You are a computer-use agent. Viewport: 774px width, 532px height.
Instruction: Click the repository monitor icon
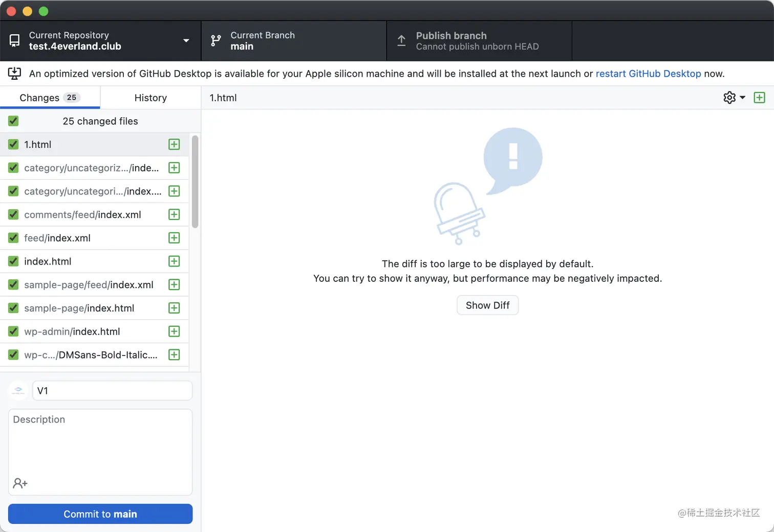click(15, 40)
